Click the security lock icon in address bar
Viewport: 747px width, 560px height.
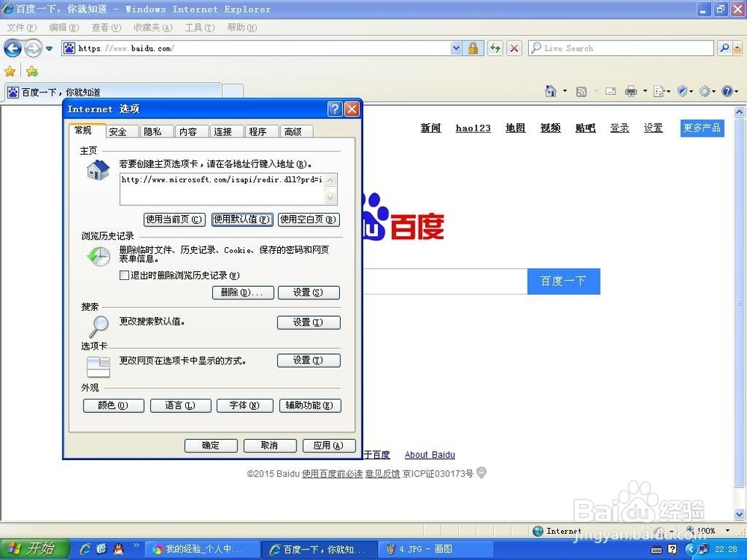coord(473,48)
